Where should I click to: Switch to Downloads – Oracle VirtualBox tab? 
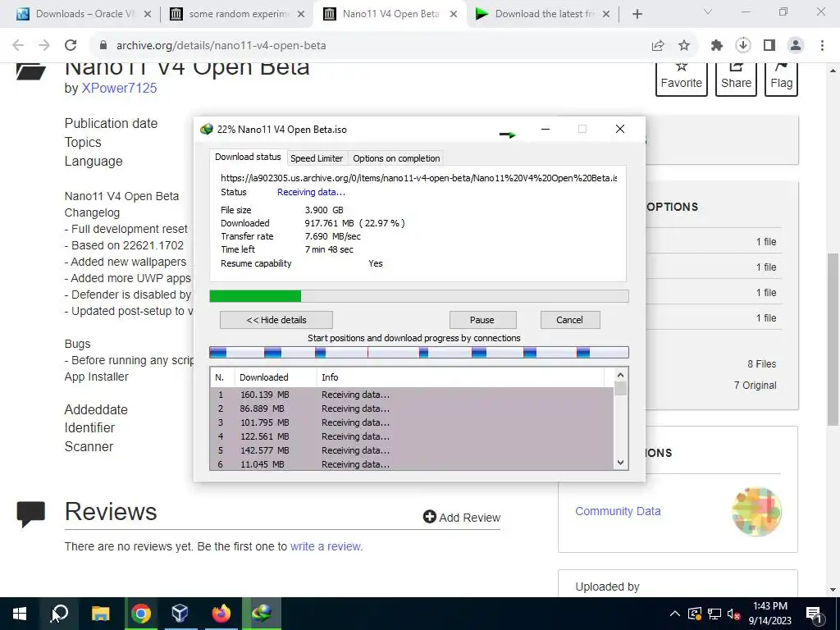[x=84, y=14]
